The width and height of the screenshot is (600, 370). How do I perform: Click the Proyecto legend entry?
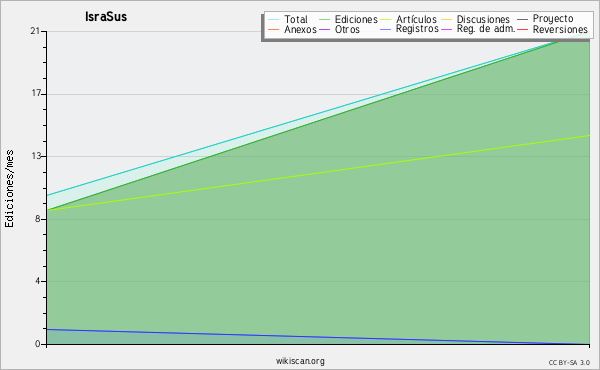coord(553,19)
